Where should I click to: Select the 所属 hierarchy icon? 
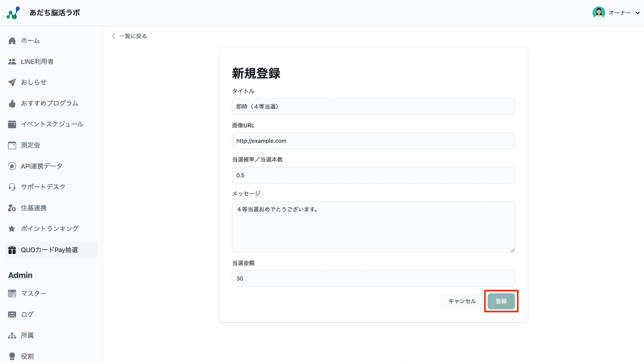click(12, 335)
